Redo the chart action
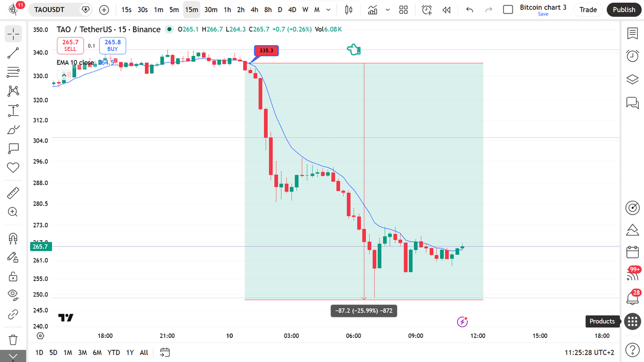The image size is (644, 362). point(488,10)
